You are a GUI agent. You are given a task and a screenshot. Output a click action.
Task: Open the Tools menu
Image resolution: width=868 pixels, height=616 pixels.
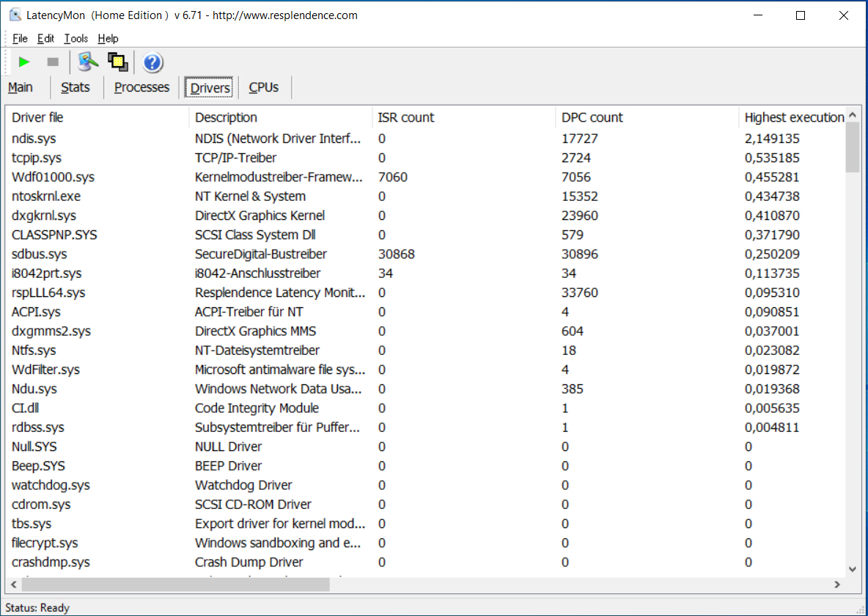tap(76, 39)
